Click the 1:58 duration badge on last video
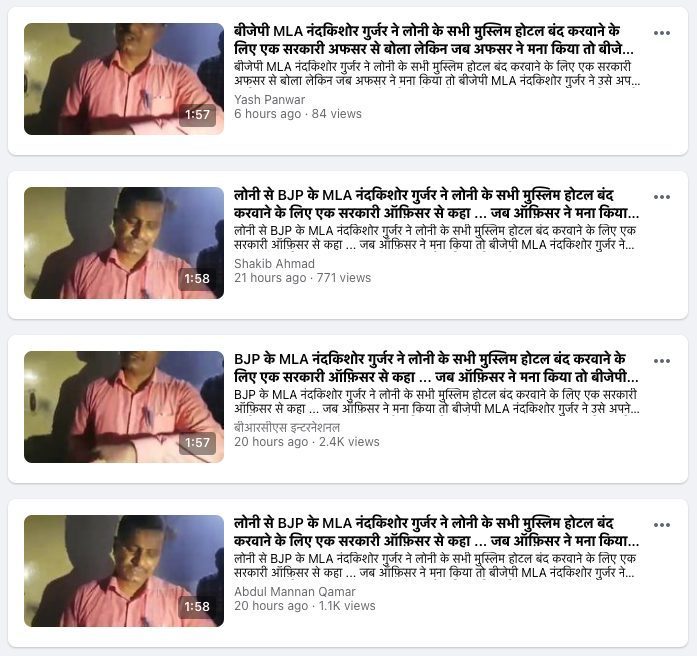The image size is (697, 656). (197, 607)
